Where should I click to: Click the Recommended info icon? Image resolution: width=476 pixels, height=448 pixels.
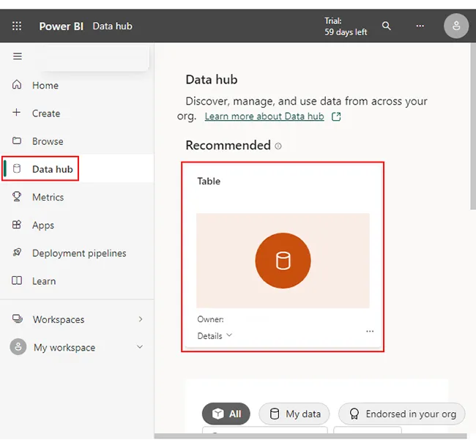278,146
